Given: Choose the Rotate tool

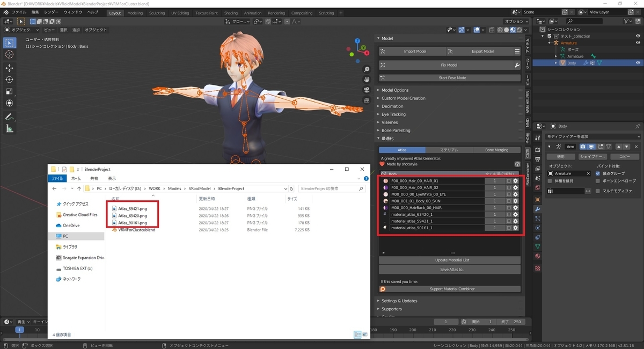Looking at the screenshot, I should click(x=9, y=79).
